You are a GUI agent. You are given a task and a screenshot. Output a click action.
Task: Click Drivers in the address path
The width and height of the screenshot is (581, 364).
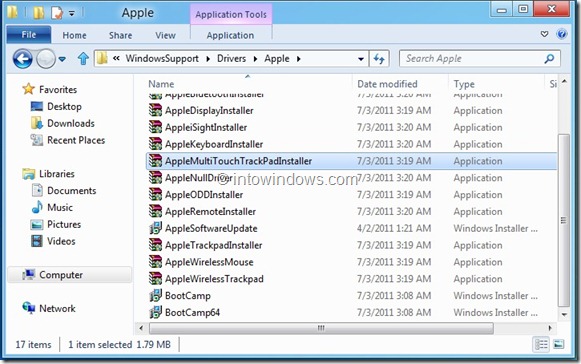click(232, 59)
